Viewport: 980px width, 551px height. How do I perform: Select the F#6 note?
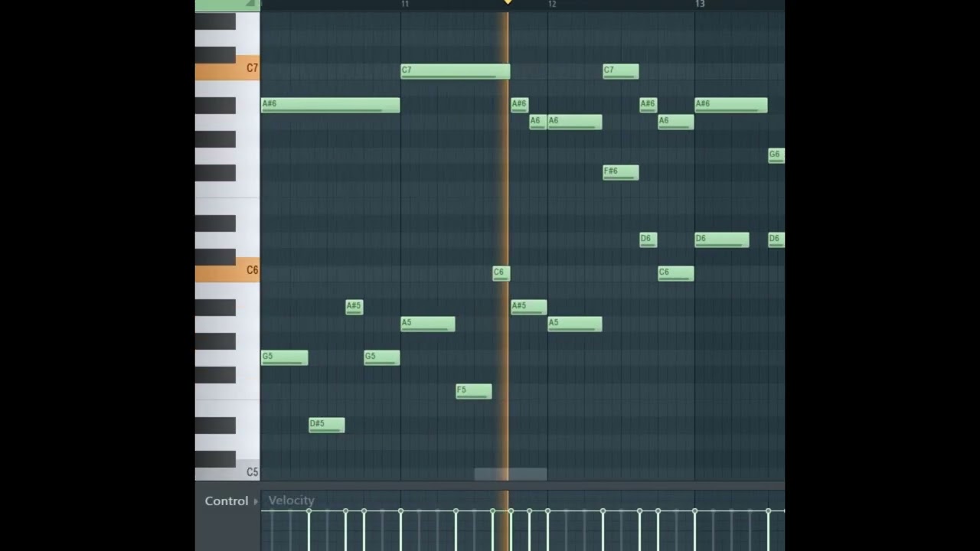(621, 172)
